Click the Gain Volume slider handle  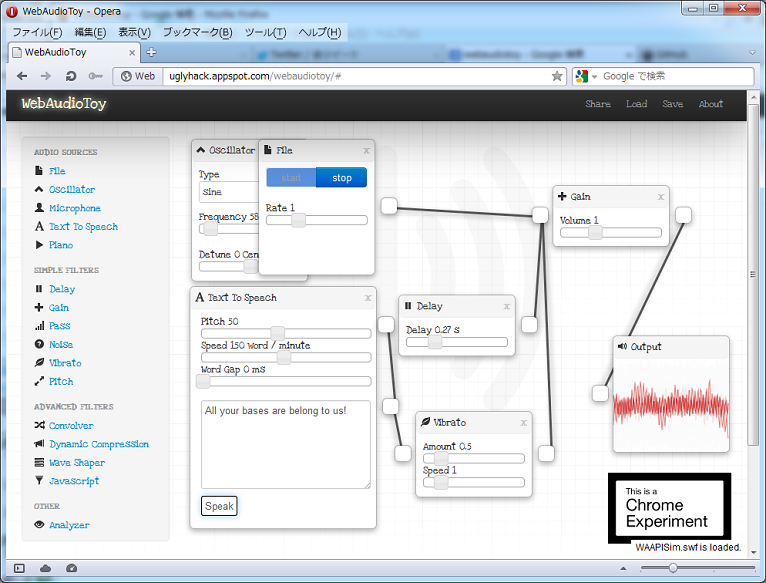click(x=595, y=233)
